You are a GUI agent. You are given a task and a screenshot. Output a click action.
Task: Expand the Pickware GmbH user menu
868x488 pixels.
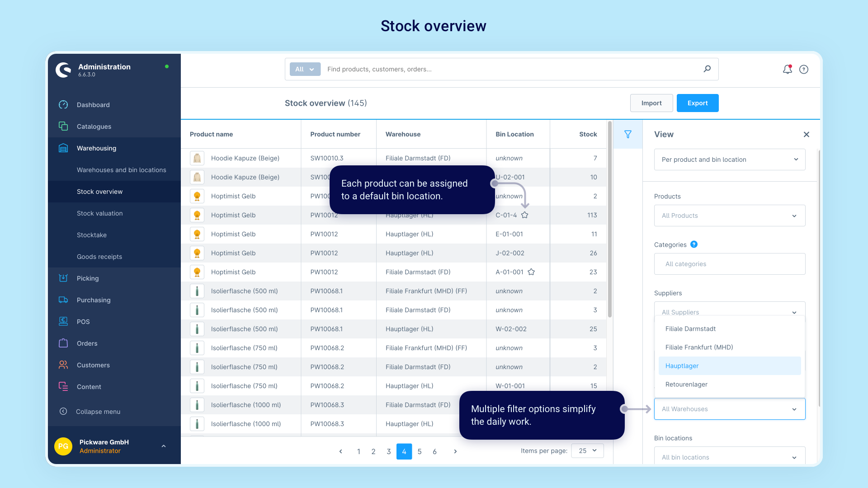[164, 446]
